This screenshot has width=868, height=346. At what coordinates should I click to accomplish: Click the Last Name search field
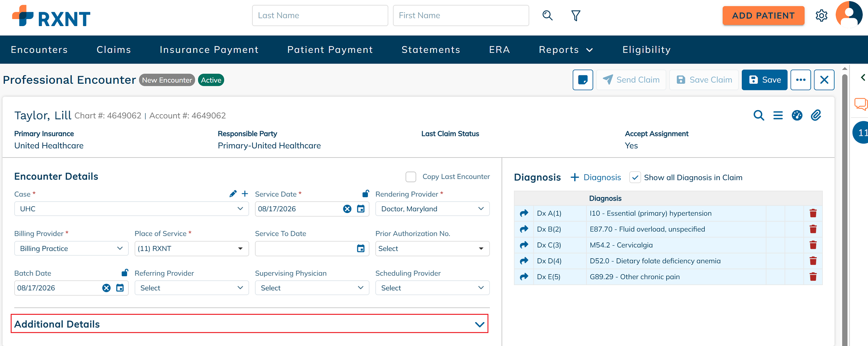coord(320,15)
